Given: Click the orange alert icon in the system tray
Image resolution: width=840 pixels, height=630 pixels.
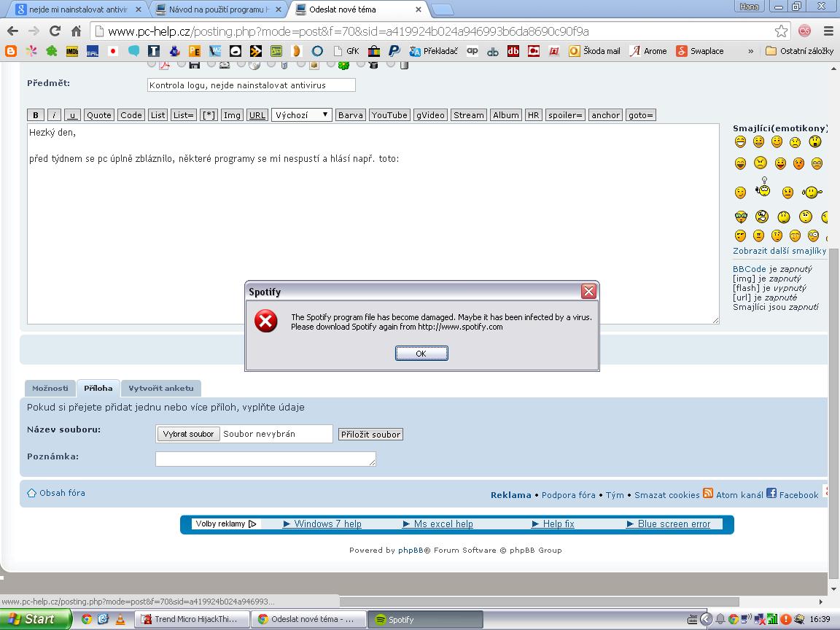Looking at the screenshot, I should [786, 619].
